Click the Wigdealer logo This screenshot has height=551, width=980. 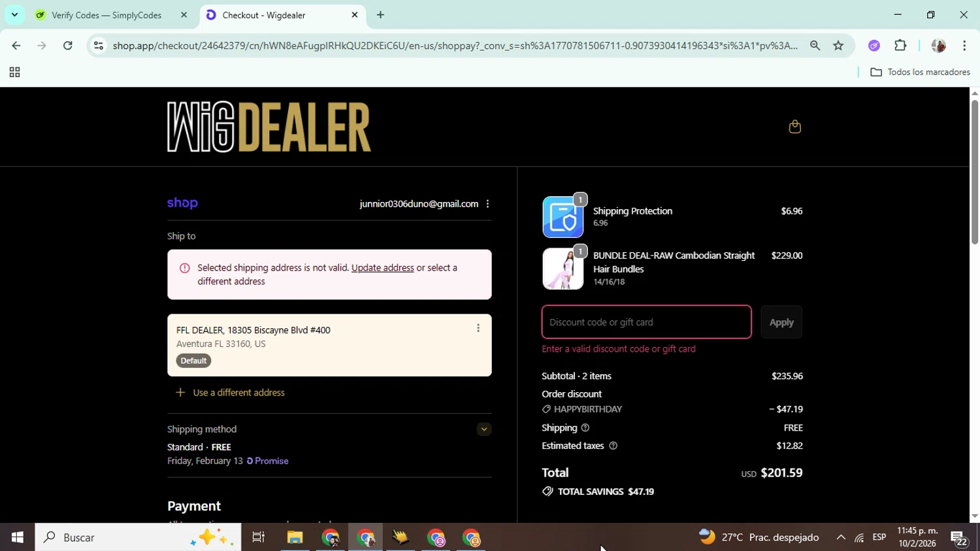click(269, 127)
